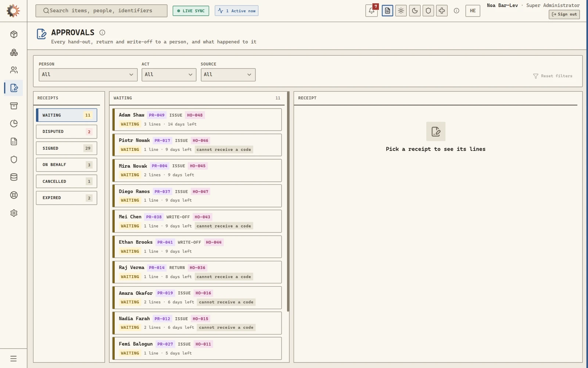Expand the Source filter dropdown
The height and width of the screenshot is (368, 588).
coord(228,75)
